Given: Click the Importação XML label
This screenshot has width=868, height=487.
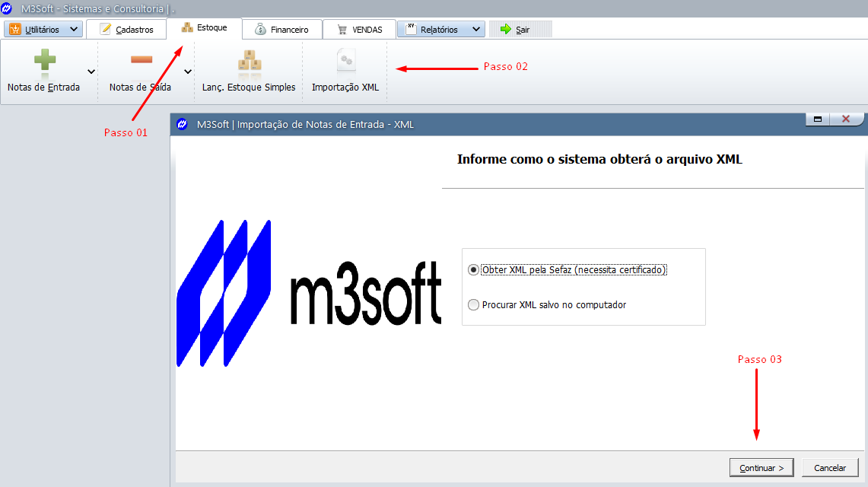Looking at the screenshot, I should point(345,88).
